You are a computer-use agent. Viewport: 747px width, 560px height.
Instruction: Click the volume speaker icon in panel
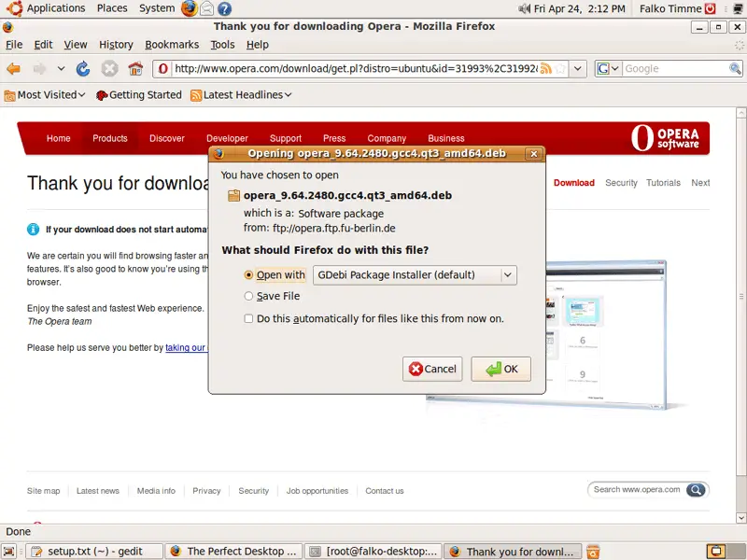coord(524,8)
